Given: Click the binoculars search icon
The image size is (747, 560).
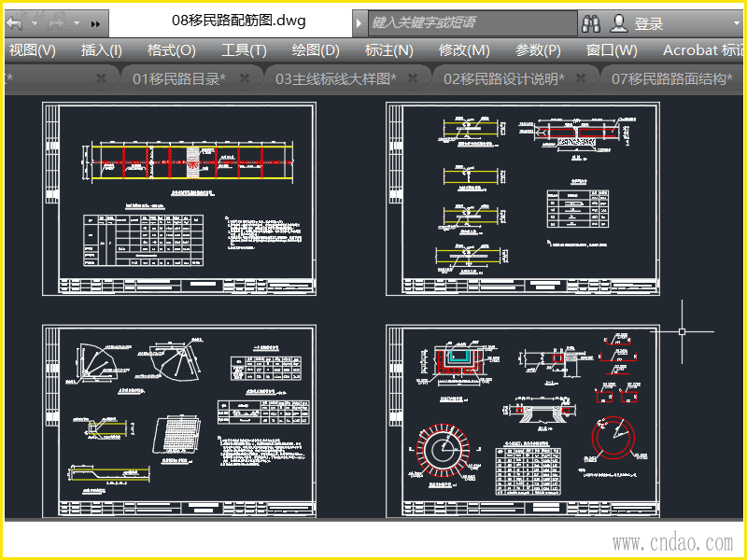Looking at the screenshot, I should 591,22.
